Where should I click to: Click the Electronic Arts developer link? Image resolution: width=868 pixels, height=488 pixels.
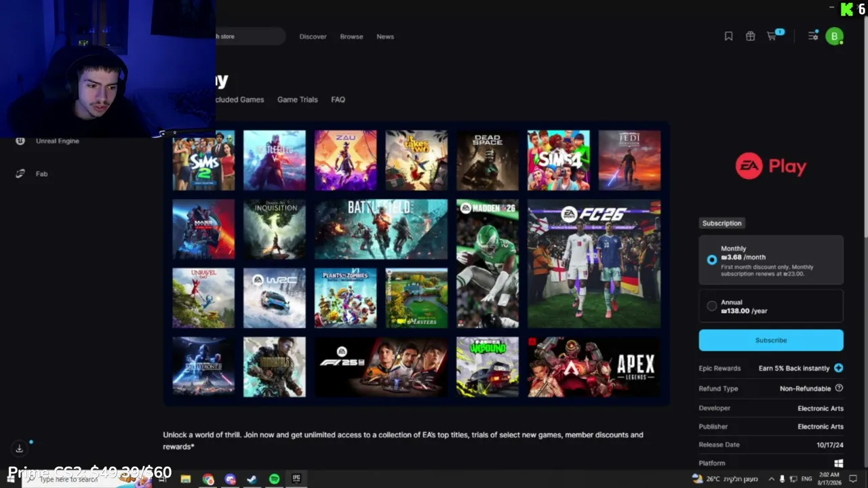(x=821, y=408)
